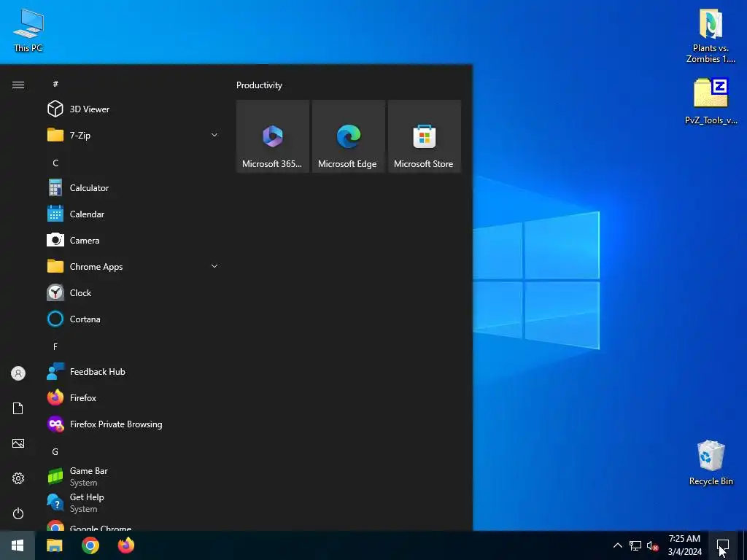Click the Microsoft Edge tile
Screen dimensions: 747x560
pos(348,136)
